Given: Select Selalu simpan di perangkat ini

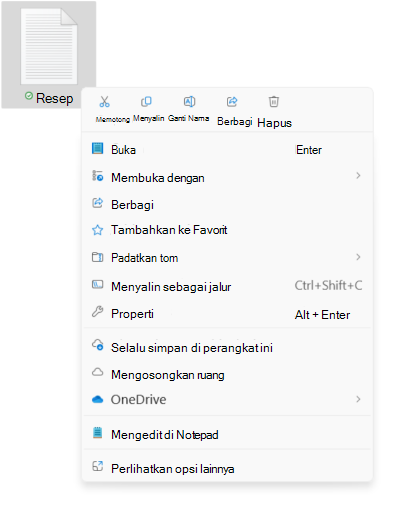Looking at the screenshot, I should click(227, 347).
